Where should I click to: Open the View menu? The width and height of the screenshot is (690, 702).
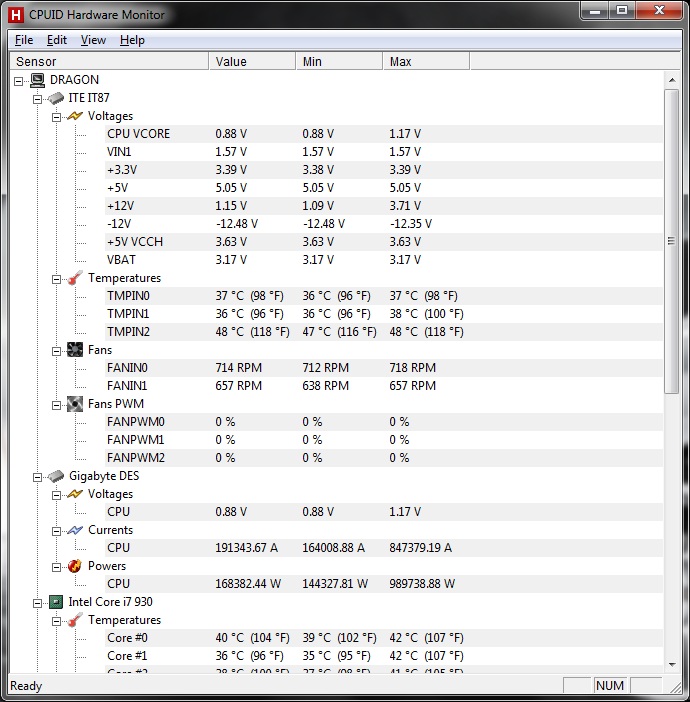[x=93, y=40]
